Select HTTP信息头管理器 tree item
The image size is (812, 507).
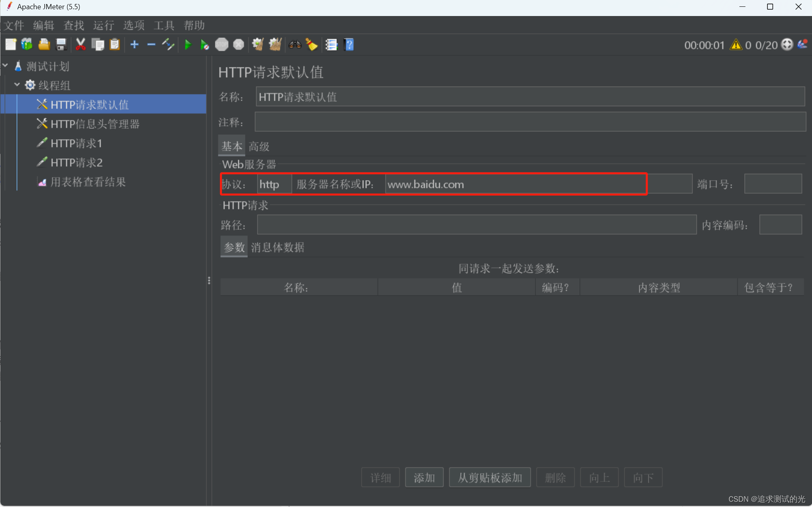(x=95, y=124)
